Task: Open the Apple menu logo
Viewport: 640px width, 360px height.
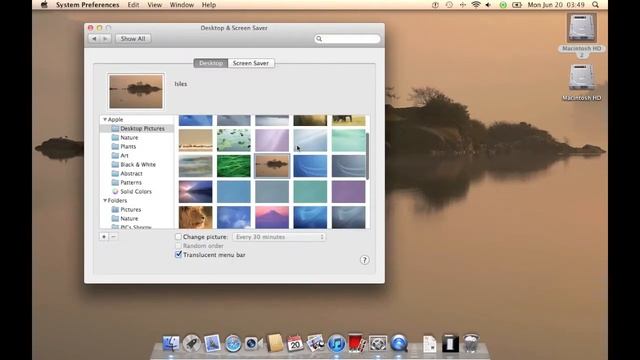Action: pos(44,5)
